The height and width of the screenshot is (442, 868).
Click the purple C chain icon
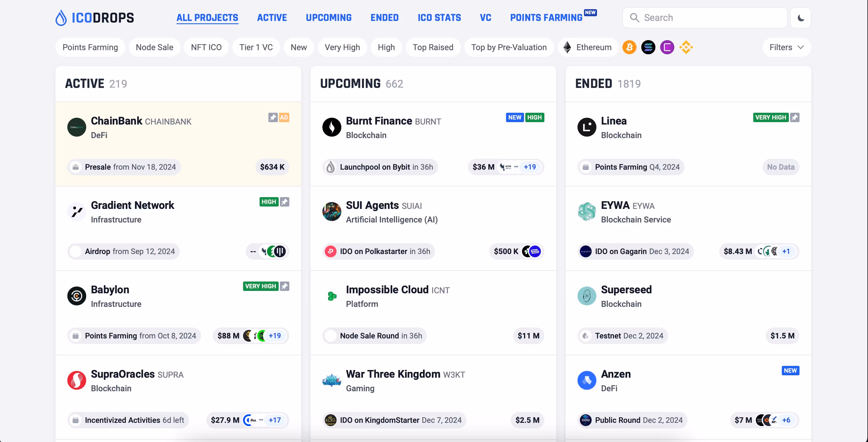[667, 47]
